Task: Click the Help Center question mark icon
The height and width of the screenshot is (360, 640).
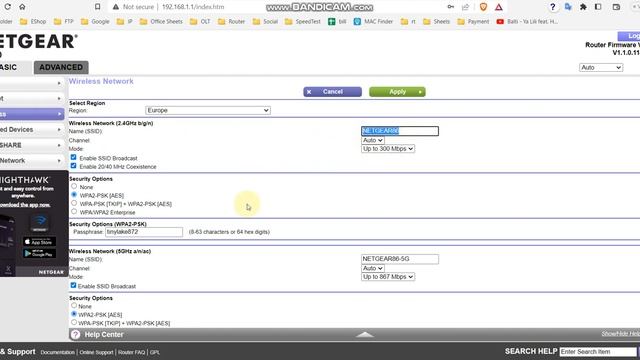Action: click(x=76, y=335)
